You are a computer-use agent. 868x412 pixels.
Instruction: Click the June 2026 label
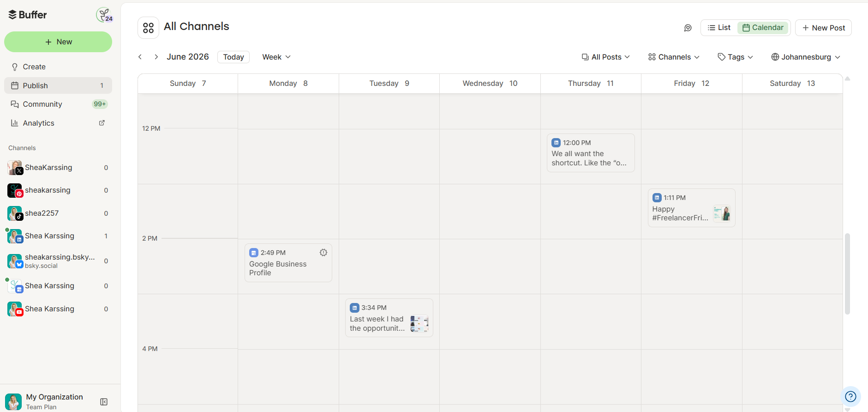(188, 57)
